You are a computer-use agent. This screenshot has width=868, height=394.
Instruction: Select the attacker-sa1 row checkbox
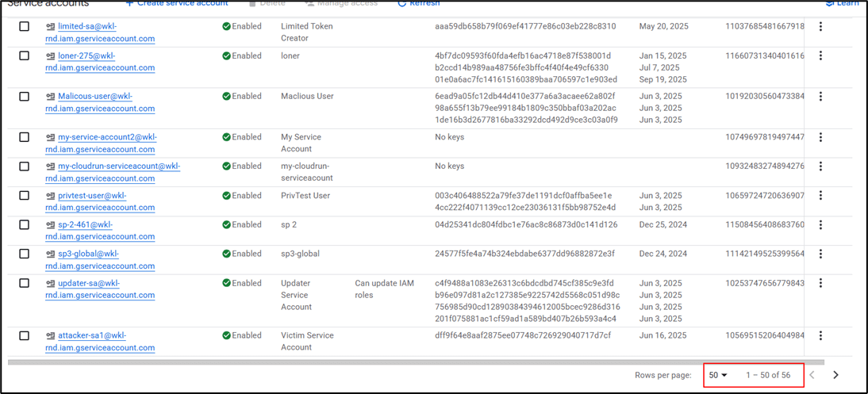(25, 335)
